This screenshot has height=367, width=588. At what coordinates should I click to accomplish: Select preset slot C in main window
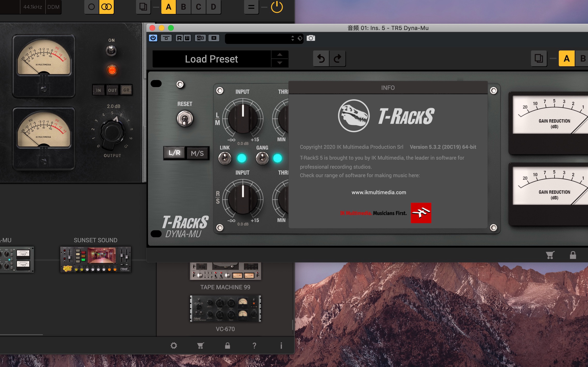(198, 7)
